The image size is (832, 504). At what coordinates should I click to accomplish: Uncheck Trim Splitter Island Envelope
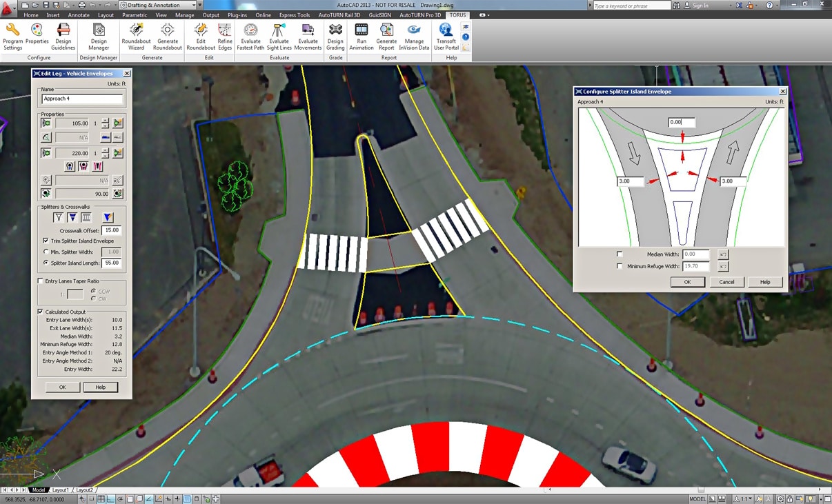pyautogui.click(x=46, y=241)
